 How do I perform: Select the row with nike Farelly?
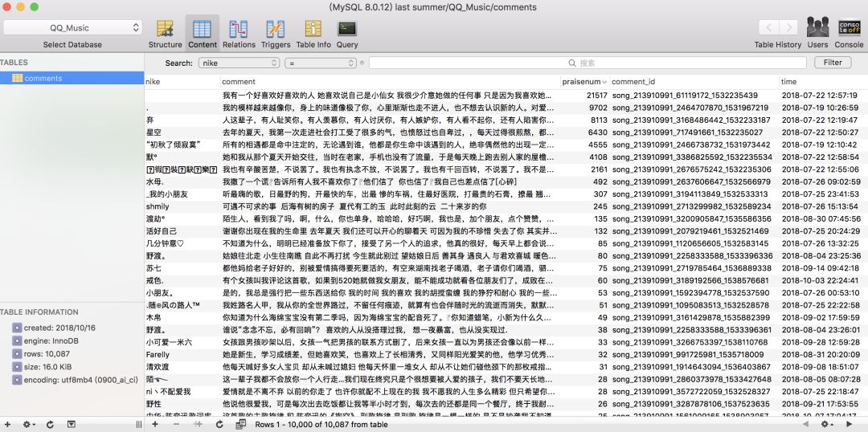point(506,355)
